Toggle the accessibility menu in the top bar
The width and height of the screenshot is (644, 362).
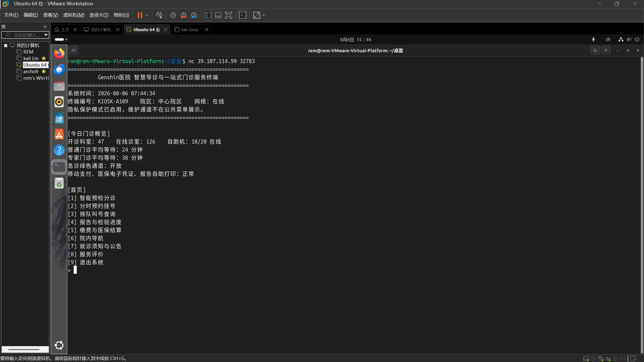(x=593, y=39)
